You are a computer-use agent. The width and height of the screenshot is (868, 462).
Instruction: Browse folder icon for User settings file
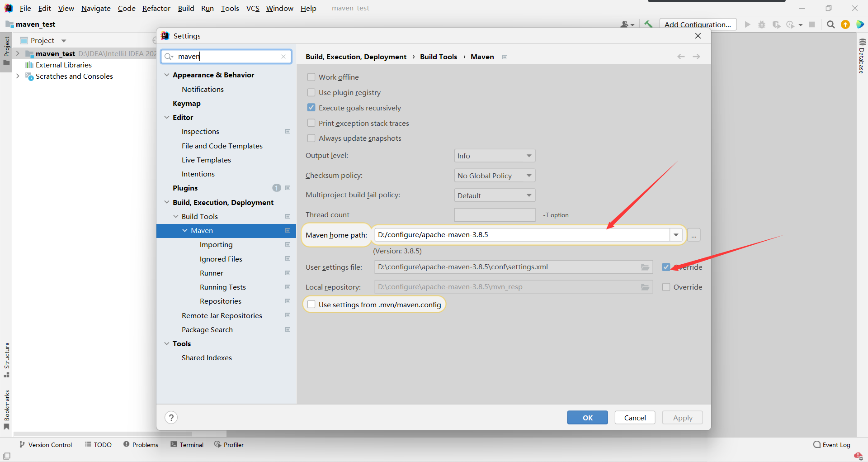coord(645,267)
